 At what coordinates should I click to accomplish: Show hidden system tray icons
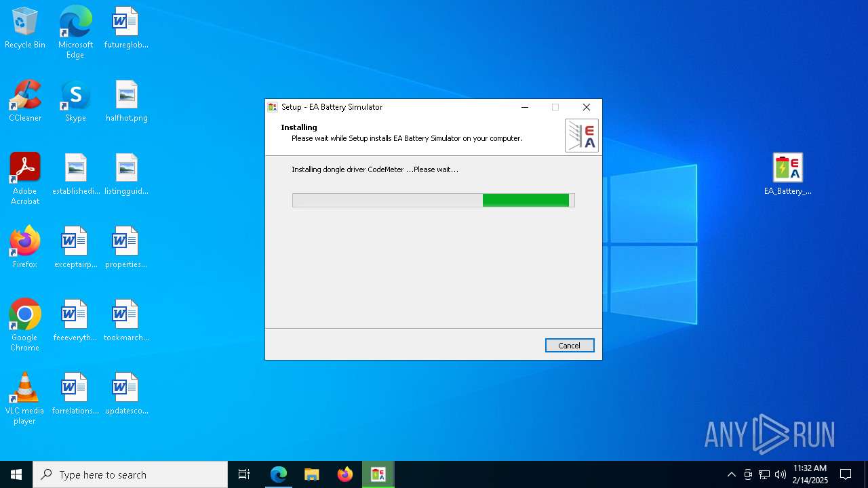731,474
